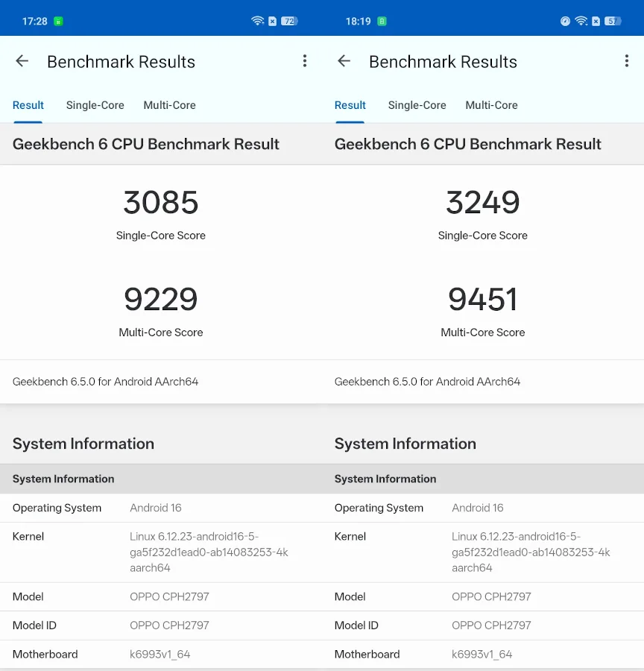
Task: Tap the battery icon showing 57
Action: pyautogui.click(x=612, y=21)
